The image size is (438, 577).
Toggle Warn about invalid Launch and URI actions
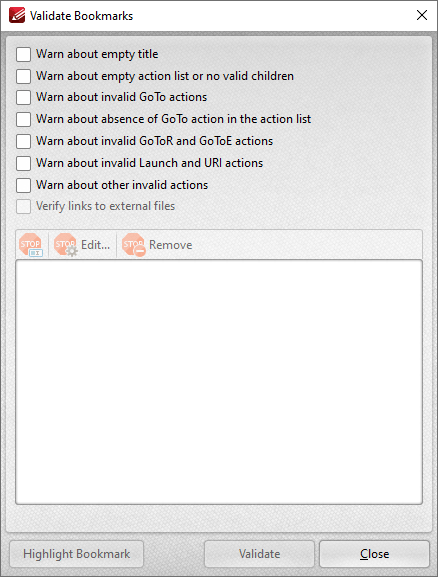click(x=23, y=163)
